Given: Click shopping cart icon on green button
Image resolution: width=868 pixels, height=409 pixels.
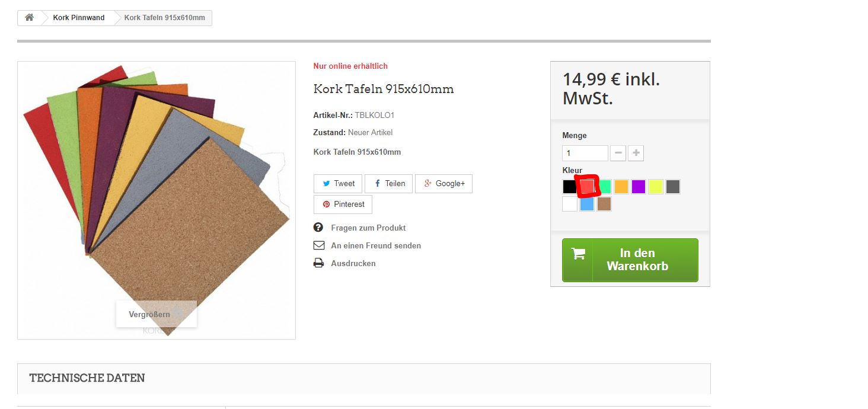Looking at the screenshot, I should point(578,254).
